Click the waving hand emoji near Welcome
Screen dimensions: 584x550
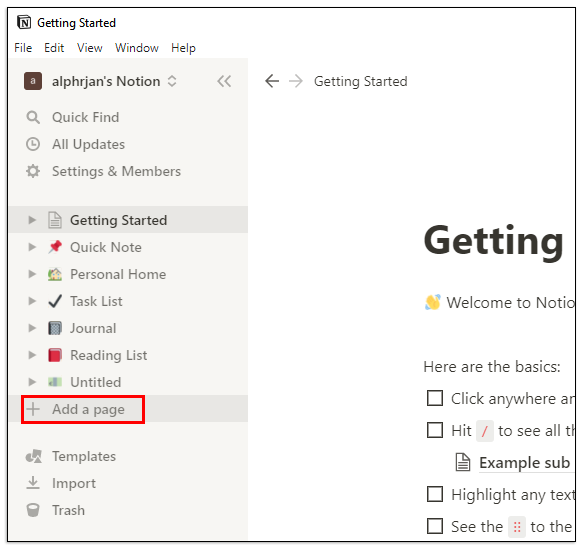(x=433, y=302)
